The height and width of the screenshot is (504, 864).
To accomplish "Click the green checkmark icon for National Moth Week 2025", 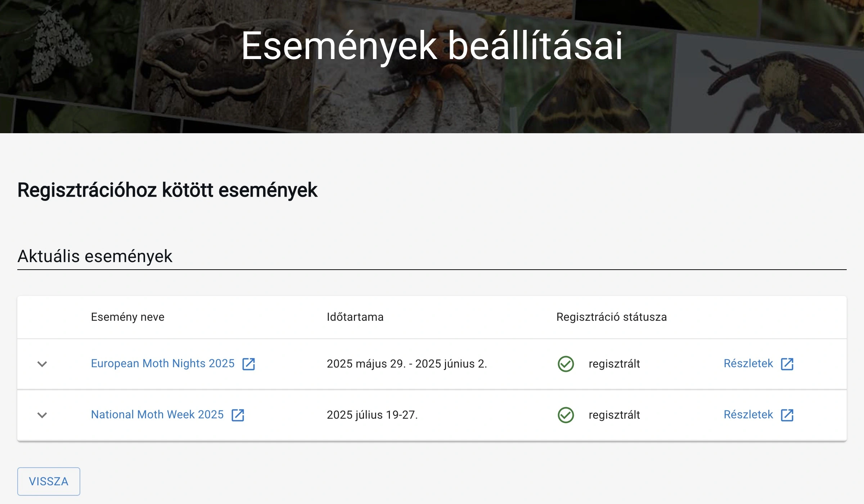I will click(x=565, y=415).
